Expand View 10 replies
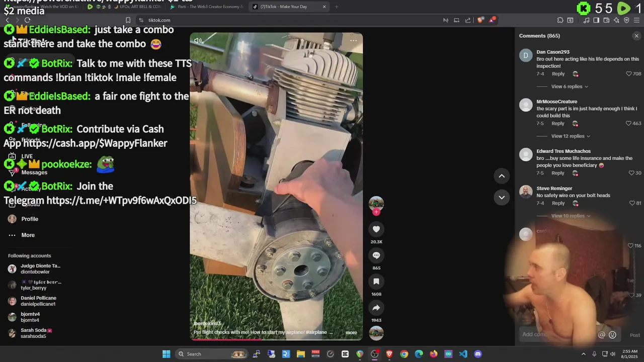The image size is (644, 362). [571, 216]
